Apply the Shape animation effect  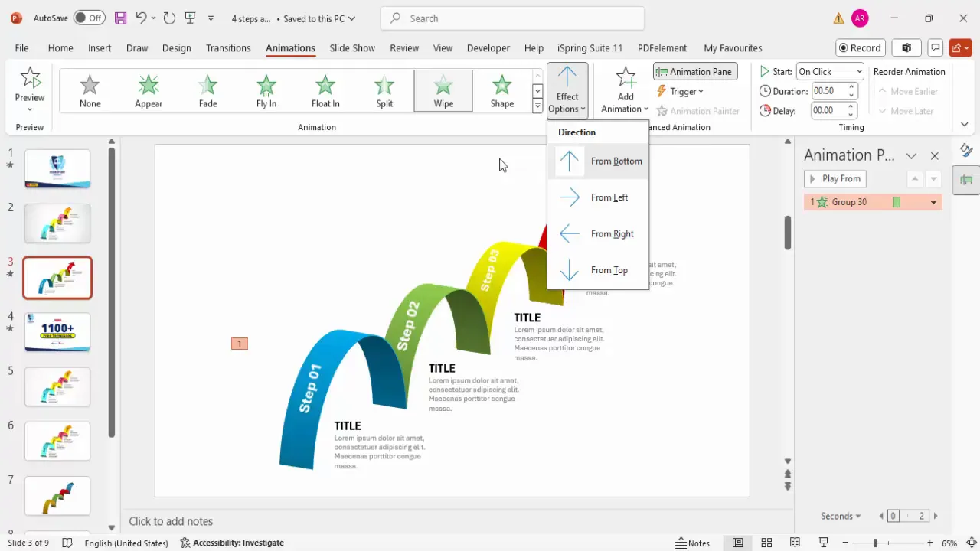[502, 91]
